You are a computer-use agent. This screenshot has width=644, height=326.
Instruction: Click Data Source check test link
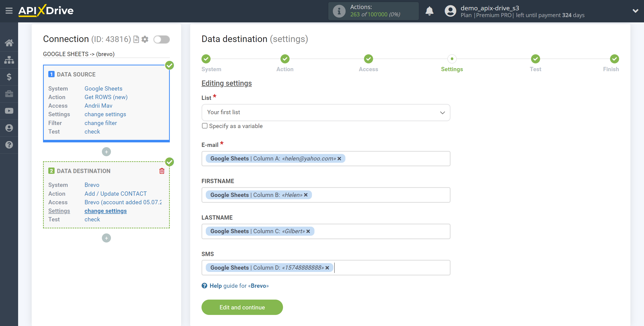point(92,132)
